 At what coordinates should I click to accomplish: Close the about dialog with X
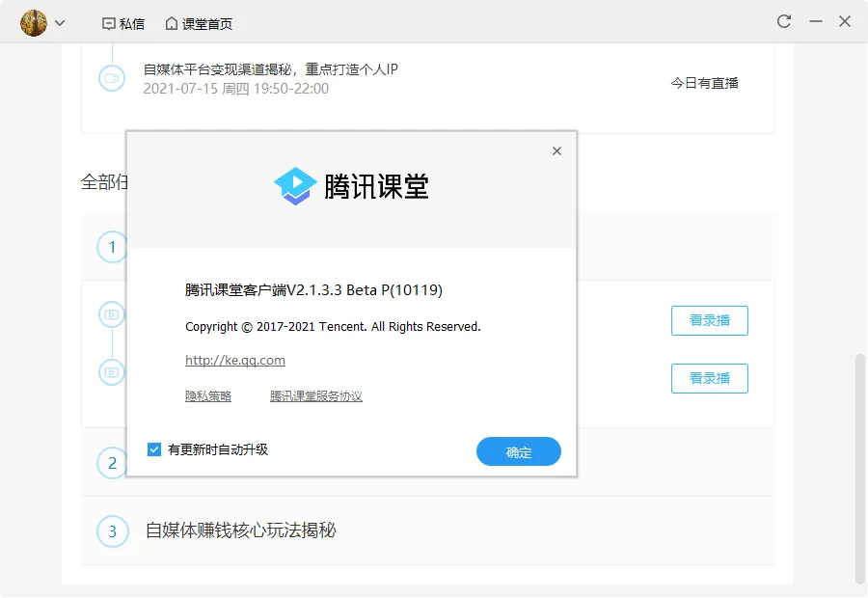pos(556,151)
